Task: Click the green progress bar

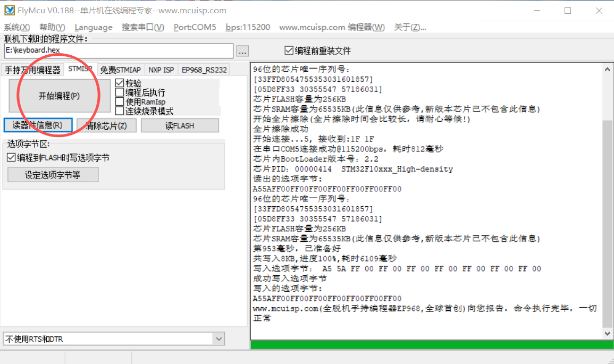Action: click(431, 345)
